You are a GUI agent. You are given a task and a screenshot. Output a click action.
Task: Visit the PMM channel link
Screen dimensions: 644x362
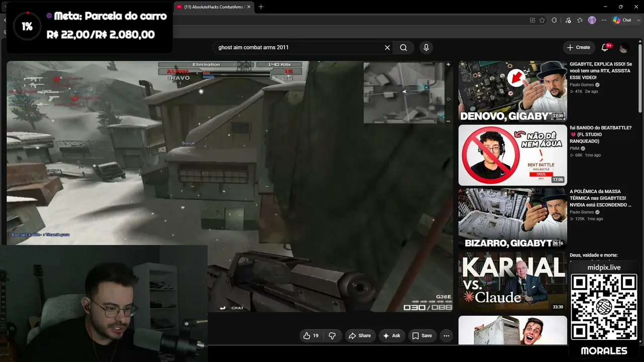(575, 148)
